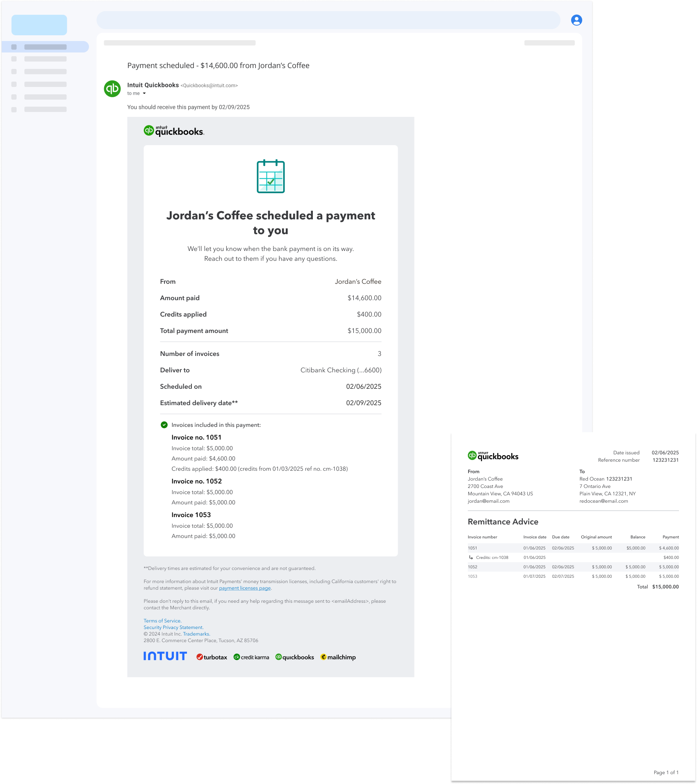Click email subject 'Payment scheduled - $14,600.00'
Viewport: 697px width, 784px height.
pyautogui.click(x=218, y=66)
